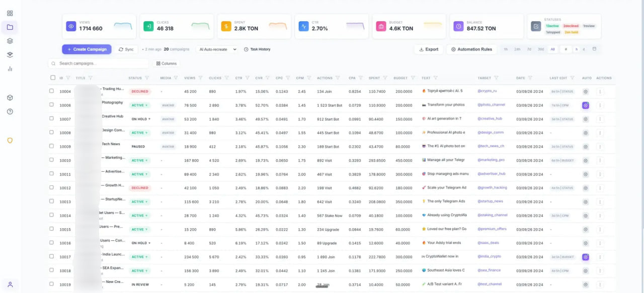Select the 1h time range tab
The width and height of the screenshot is (644, 293).
pos(506,49)
